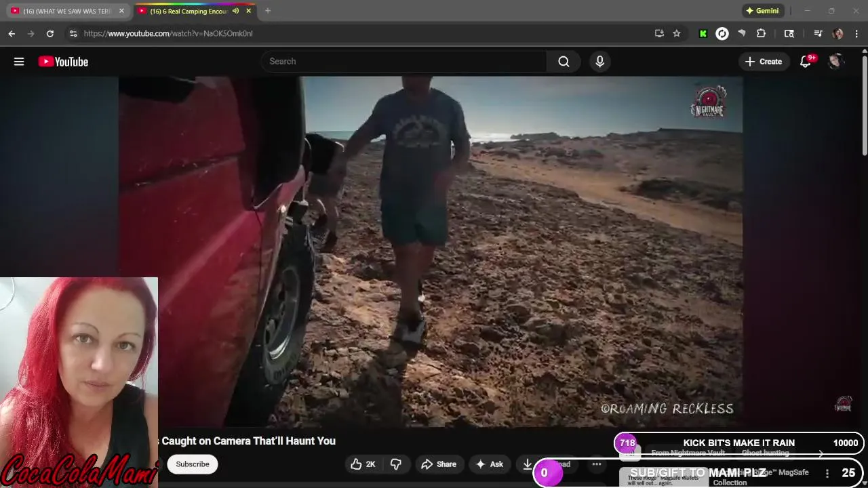Go to YouTube home via logo

point(63,62)
